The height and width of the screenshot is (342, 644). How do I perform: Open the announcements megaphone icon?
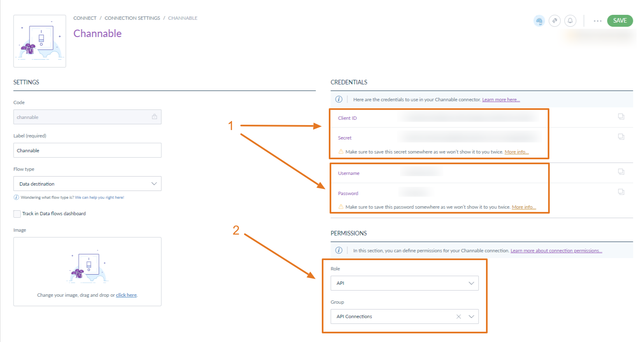tap(555, 21)
